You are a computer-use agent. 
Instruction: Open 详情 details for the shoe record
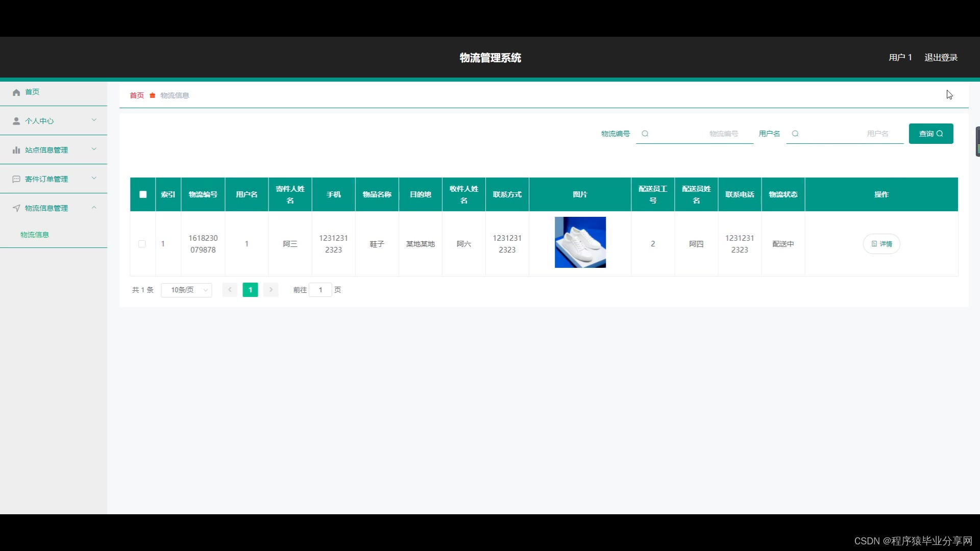[x=881, y=244]
